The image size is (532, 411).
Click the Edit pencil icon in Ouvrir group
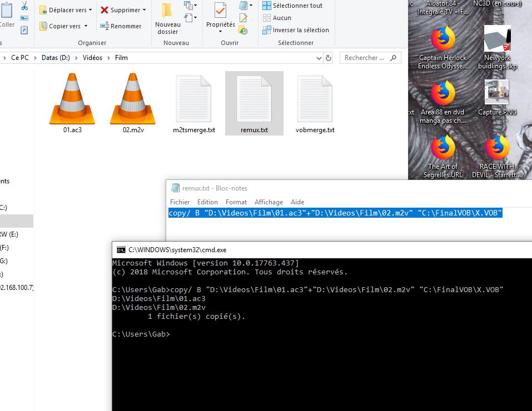pyautogui.click(x=243, y=18)
